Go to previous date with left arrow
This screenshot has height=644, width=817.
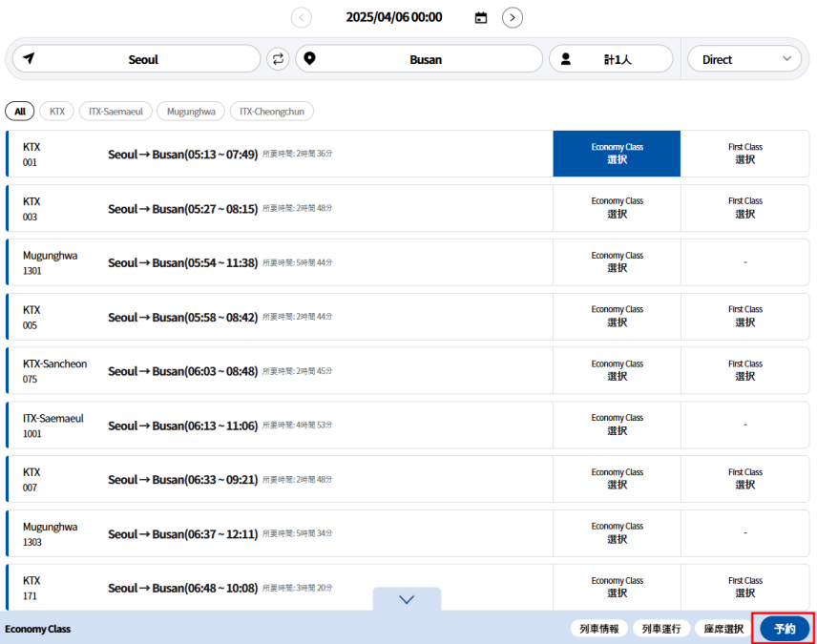pos(302,17)
